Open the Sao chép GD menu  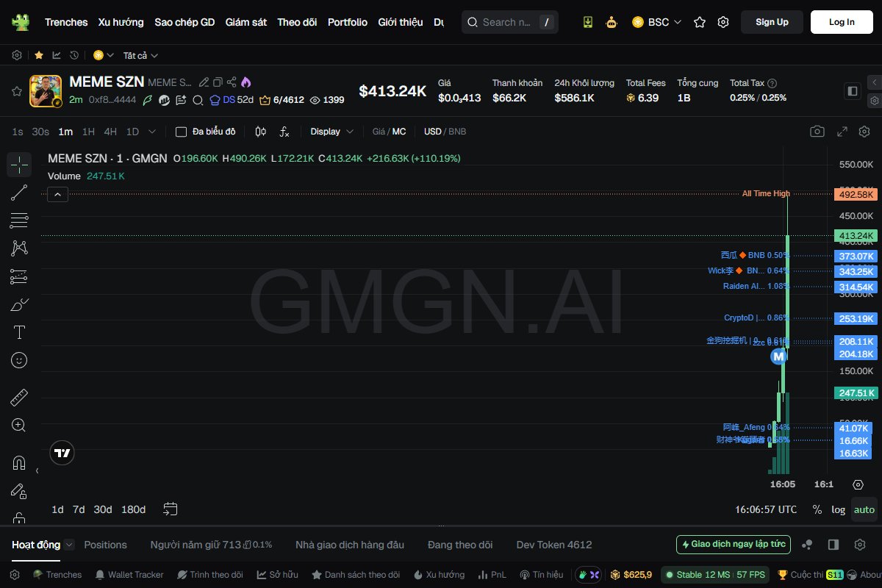pyautogui.click(x=184, y=22)
